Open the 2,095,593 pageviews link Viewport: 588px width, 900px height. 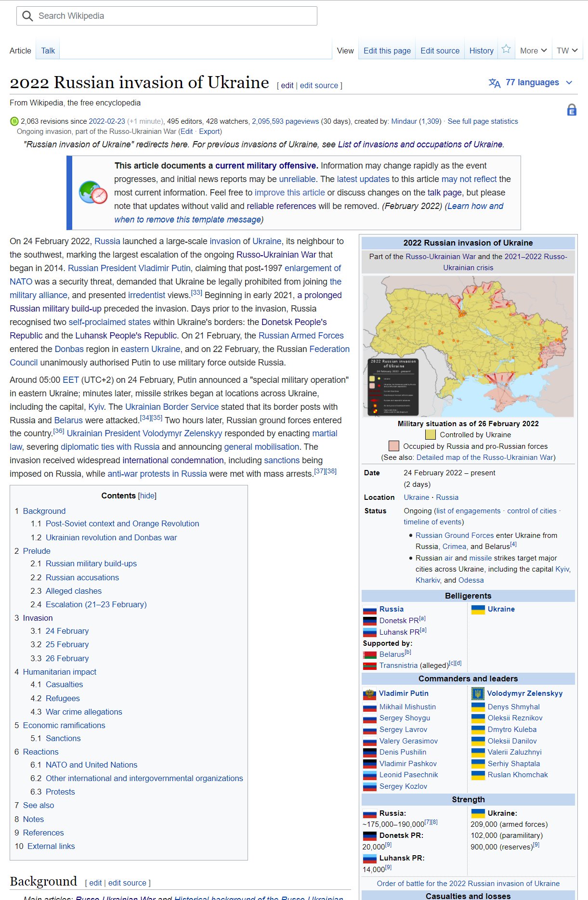pos(285,121)
